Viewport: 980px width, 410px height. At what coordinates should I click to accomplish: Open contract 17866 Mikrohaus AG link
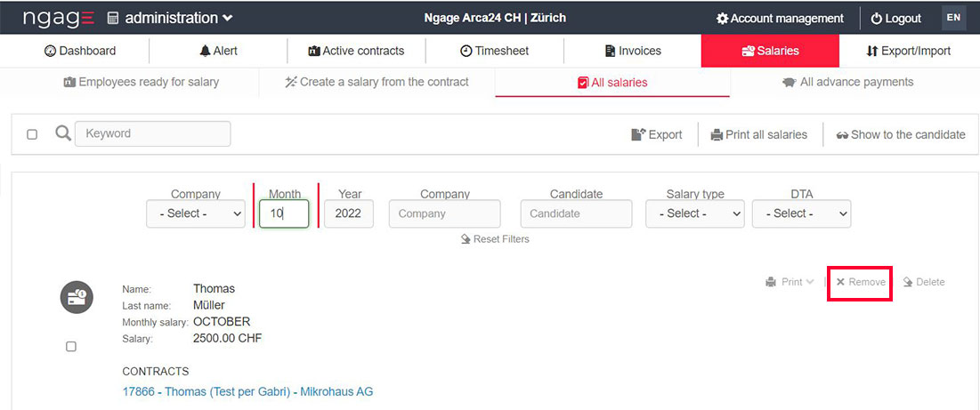(x=247, y=391)
